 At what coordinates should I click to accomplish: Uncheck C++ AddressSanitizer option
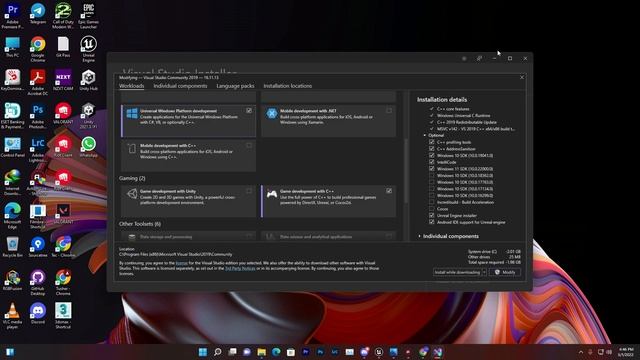point(432,149)
